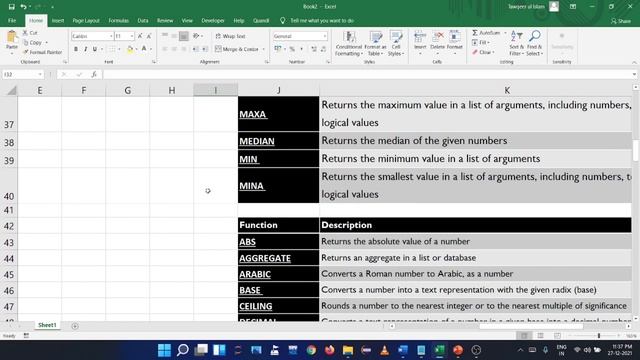Decrease font size

tap(149, 36)
